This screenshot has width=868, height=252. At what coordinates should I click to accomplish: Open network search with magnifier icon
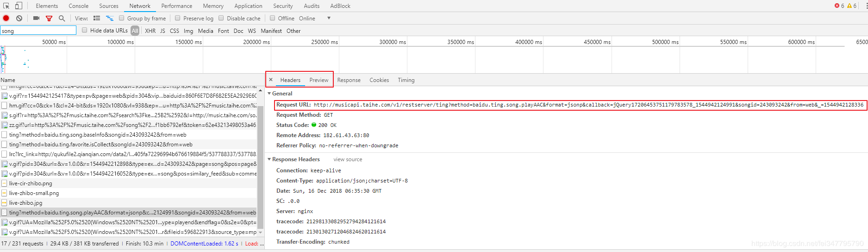(62, 18)
